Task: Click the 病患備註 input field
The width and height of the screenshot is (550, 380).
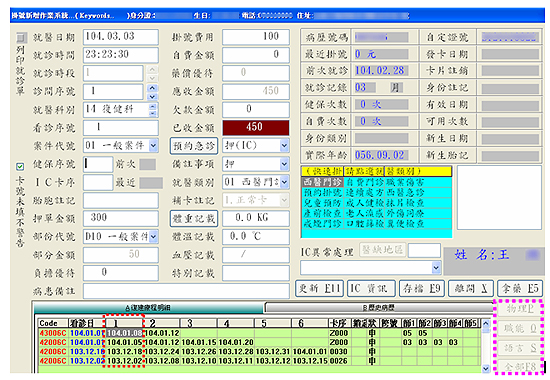Action: click(186, 291)
